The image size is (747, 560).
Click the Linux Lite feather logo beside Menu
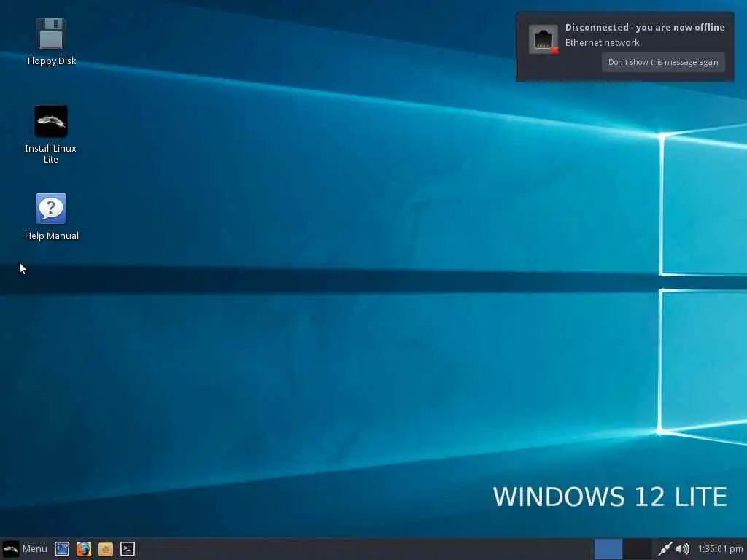[10, 549]
